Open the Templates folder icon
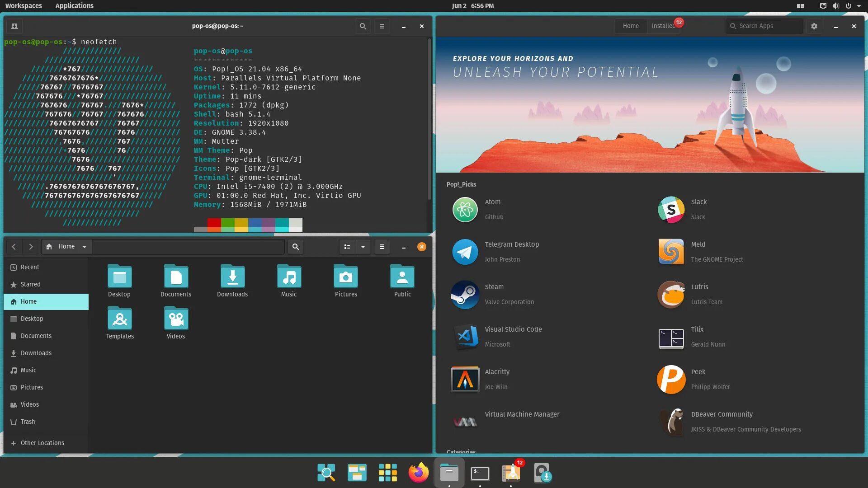The height and width of the screenshot is (488, 868). tap(120, 318)
